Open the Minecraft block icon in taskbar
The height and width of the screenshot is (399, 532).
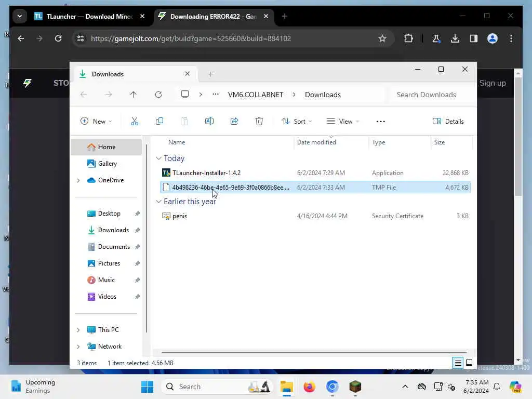[x=355, y=387]
